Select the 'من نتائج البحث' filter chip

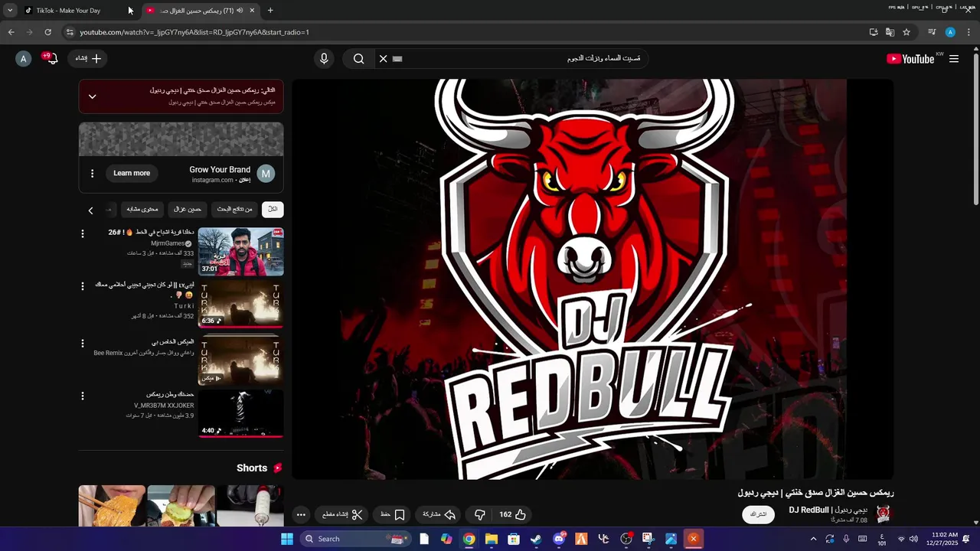(x=234, y=210)
